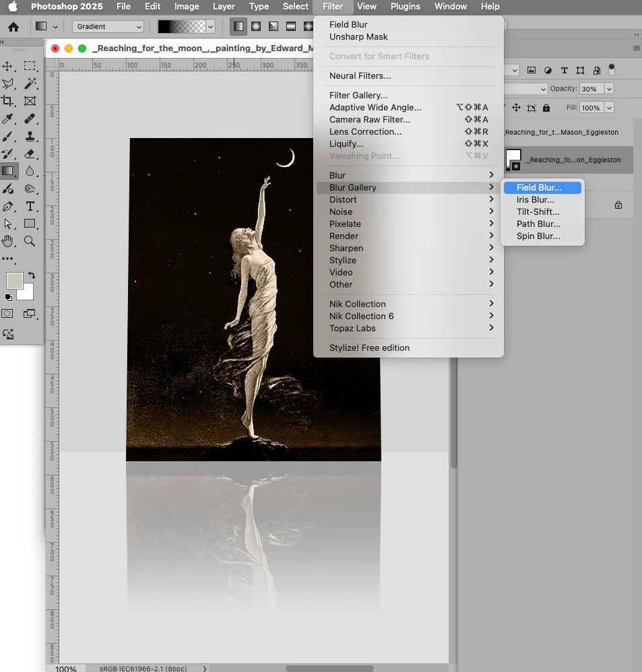642x672 pixels.
Task: Click the gradient preview swatch
Action: point(182,26)
